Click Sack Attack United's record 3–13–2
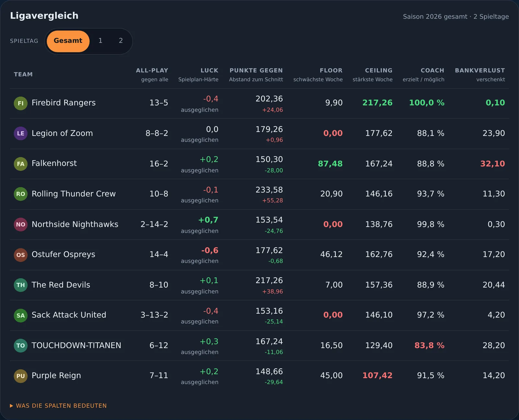This screenshot has width=519, height=420. [154, 315]
